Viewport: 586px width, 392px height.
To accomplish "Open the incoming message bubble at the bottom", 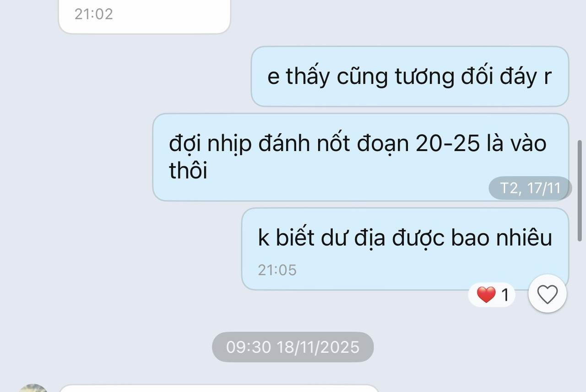I will coord(219,388).
